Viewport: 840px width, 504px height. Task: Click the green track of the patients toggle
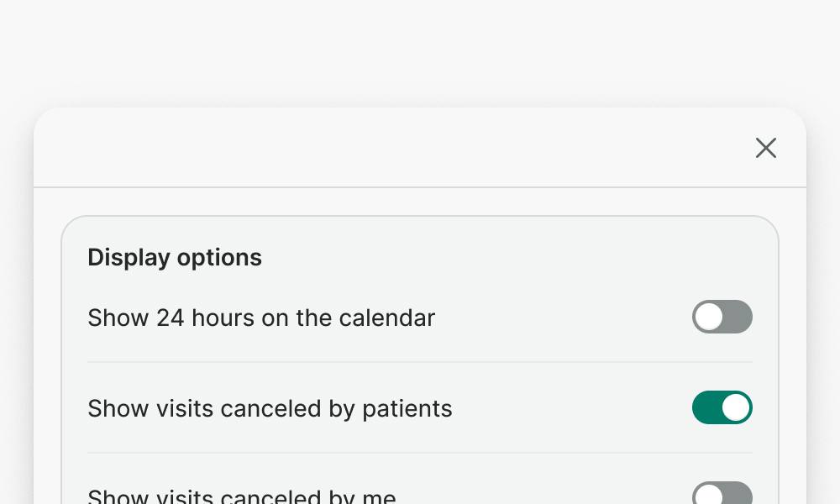coord(706,407)
